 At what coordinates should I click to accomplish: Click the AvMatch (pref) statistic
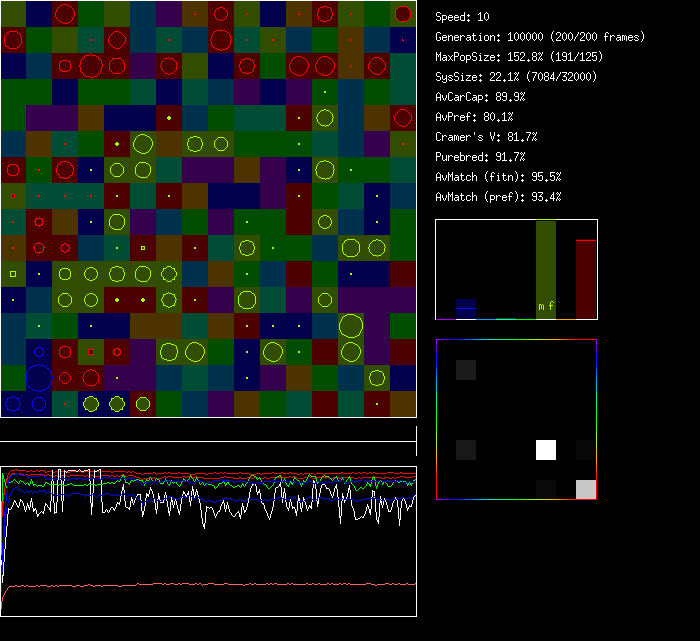pyautogui.click(x=498, y=197)
